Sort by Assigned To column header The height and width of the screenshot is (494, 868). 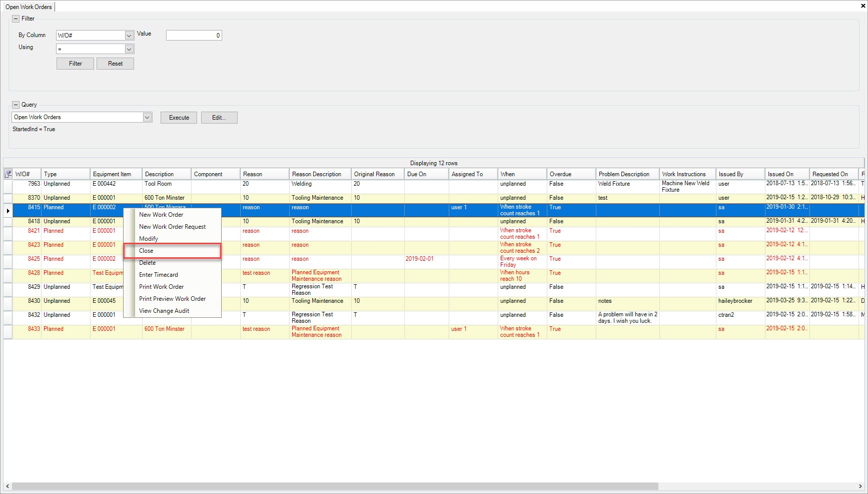[473, 174]
